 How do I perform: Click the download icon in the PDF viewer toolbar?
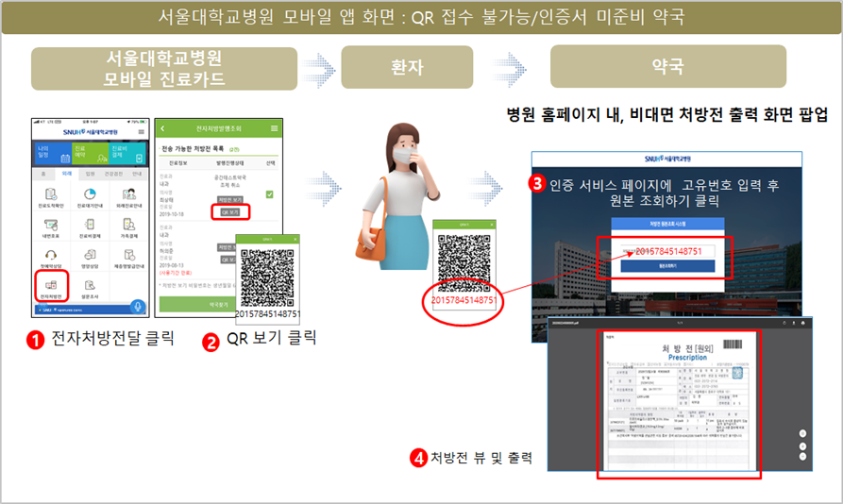(x=794, y=323)
